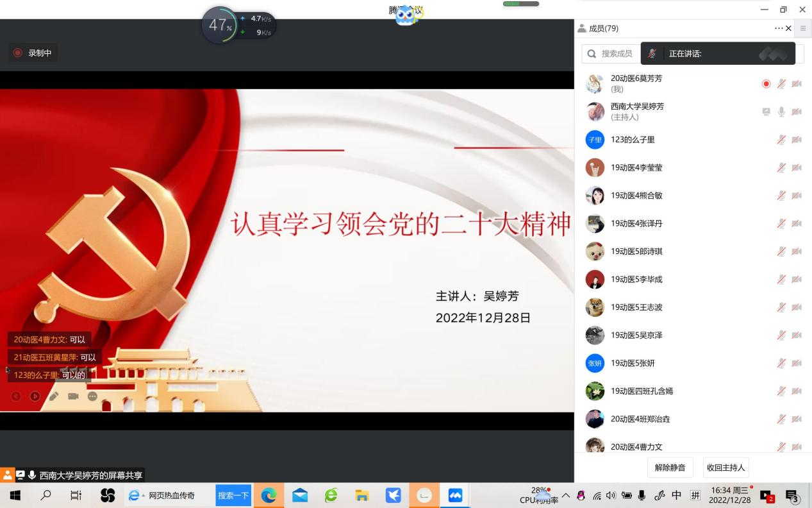The height and width of the screenshot is (508, 812).
Task: Toggle camera for 19动医4李莹莹
Action: point(797,167)
